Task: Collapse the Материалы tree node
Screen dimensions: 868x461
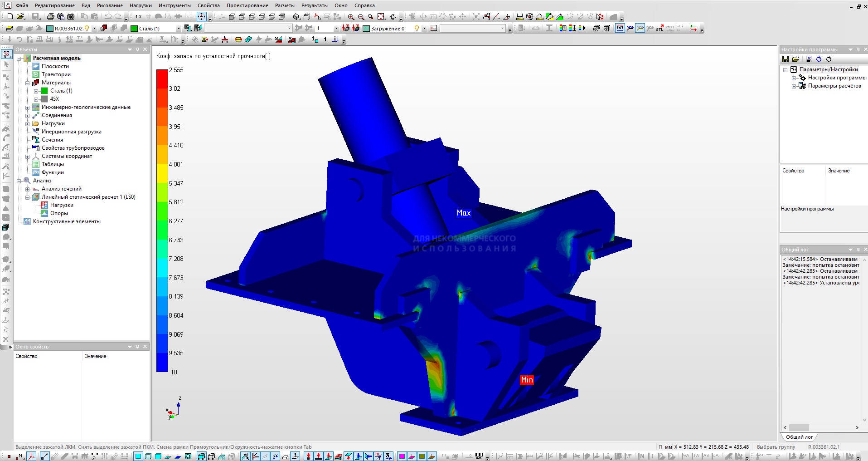Action: [28, 83]
